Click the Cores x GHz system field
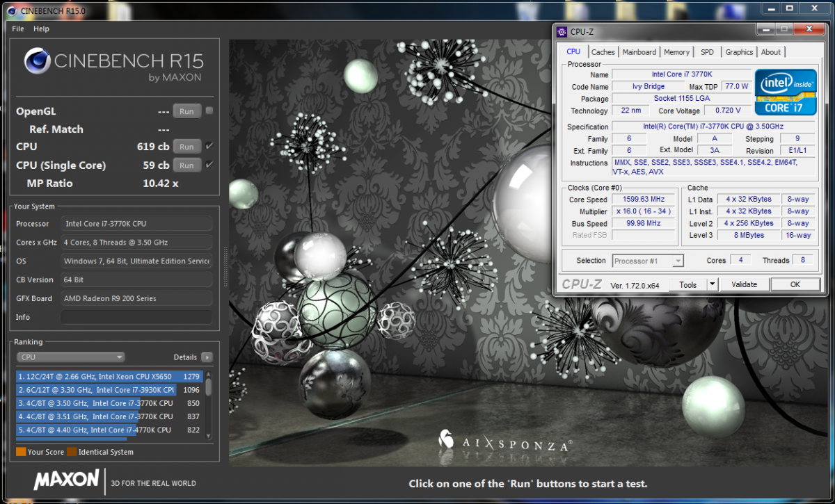835x504 pixels. coord(136,242)
